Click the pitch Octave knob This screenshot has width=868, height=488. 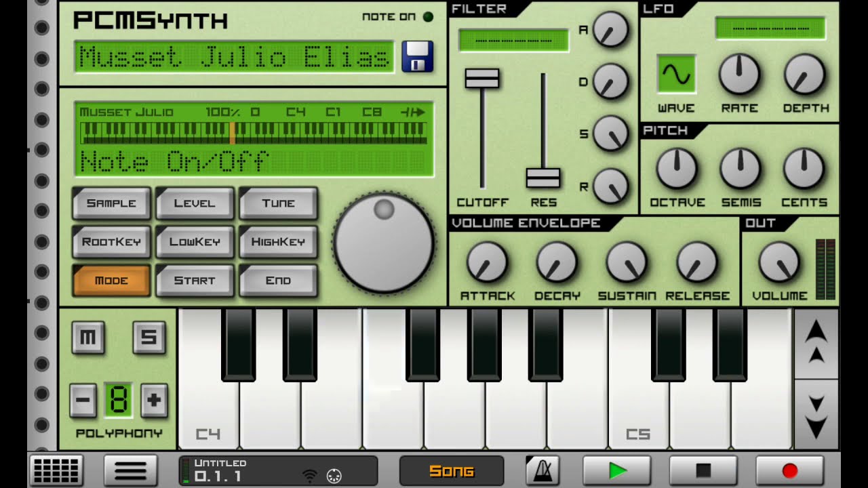coord(677,168)
